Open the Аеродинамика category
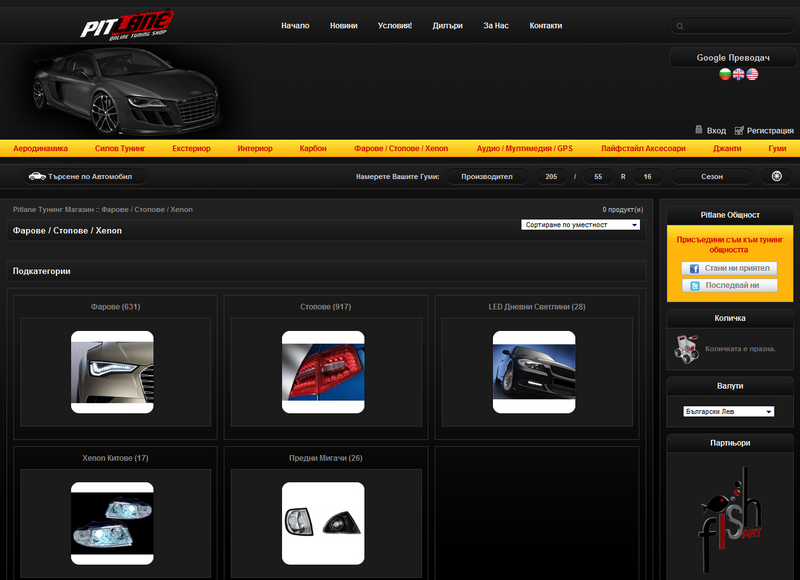Image resolution: width=800 pixels, height=580 pixels. click(x=40, y=148)
